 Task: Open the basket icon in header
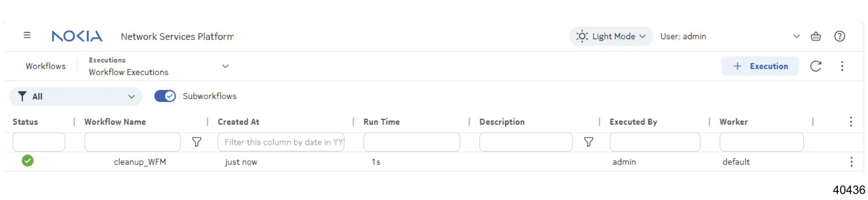(816, 36)
